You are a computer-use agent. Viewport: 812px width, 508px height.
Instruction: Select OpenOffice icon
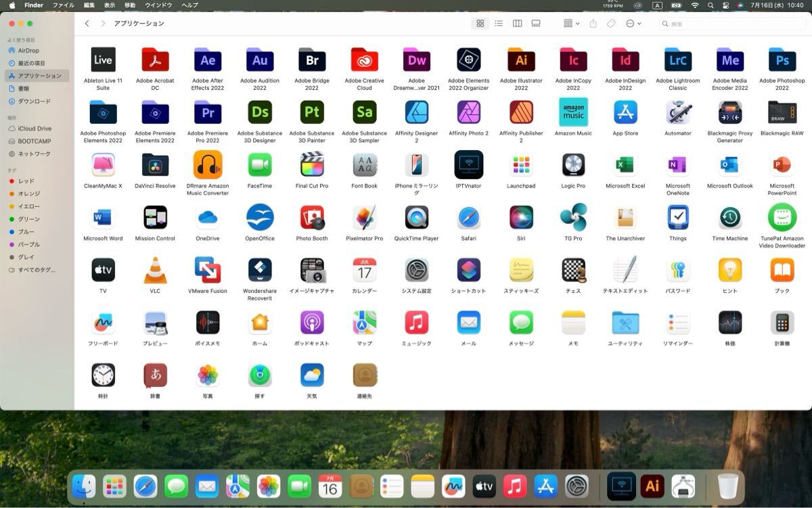tap(260, 217)
